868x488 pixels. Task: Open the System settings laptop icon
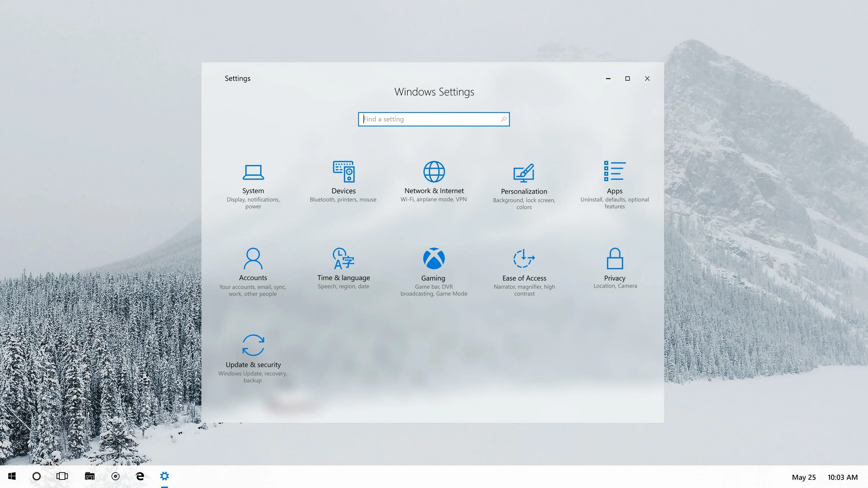click(253, 172)
